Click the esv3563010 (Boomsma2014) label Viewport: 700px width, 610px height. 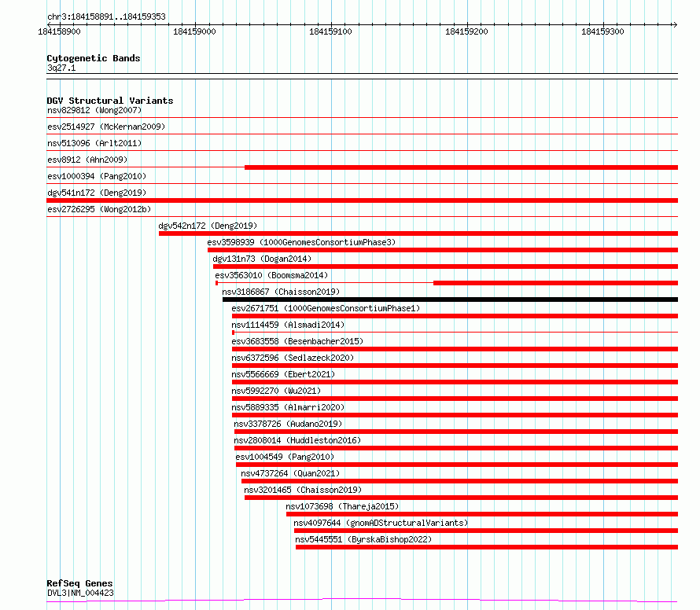point(271,275)
